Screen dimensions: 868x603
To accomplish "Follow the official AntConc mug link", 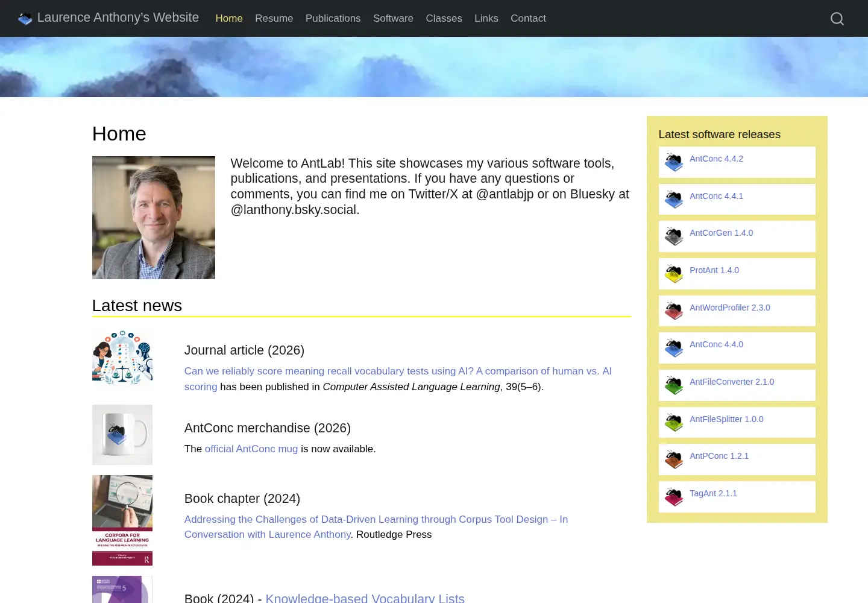I will coord(251,449).
